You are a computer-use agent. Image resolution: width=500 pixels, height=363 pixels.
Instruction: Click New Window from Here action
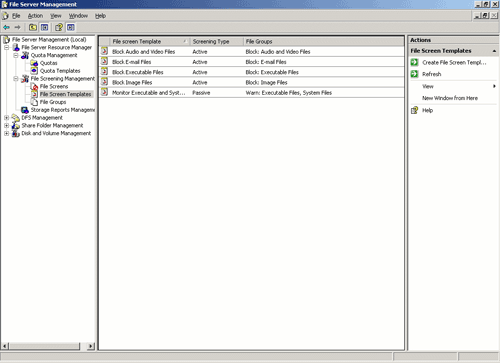pyautogui.click(x=450, y=98)
